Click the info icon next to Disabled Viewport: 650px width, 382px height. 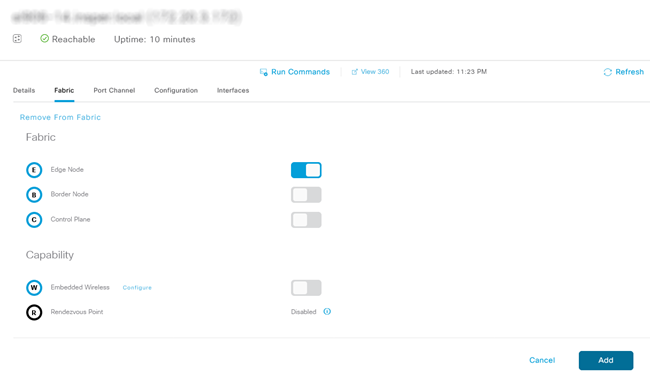[327, 312]
